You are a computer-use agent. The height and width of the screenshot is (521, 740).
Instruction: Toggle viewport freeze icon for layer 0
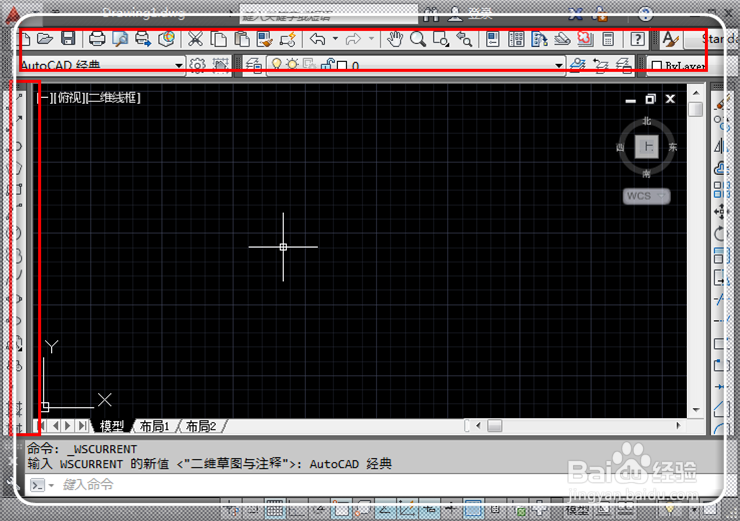point(310,65)
